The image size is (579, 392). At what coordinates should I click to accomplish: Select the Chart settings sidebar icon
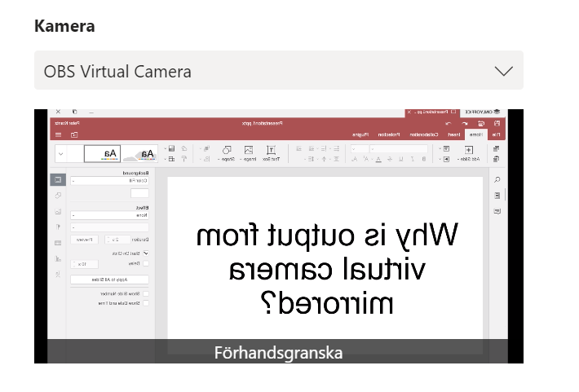click(x=58, y=258)
